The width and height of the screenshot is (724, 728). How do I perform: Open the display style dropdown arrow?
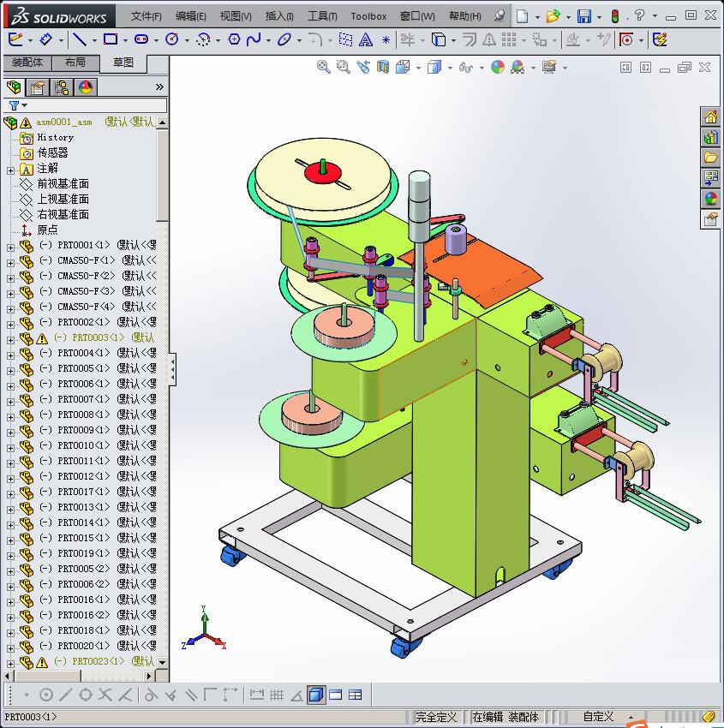450,69
